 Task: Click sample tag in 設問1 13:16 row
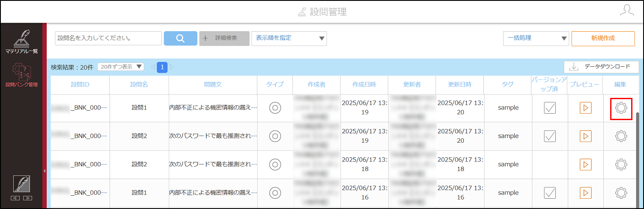tap(508, 193)
